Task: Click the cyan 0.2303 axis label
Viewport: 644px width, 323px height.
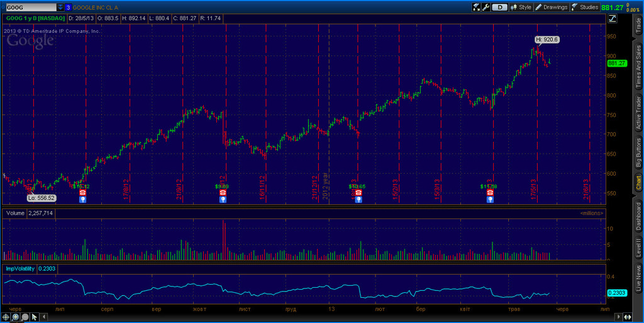Action: [x=617, y=293]
